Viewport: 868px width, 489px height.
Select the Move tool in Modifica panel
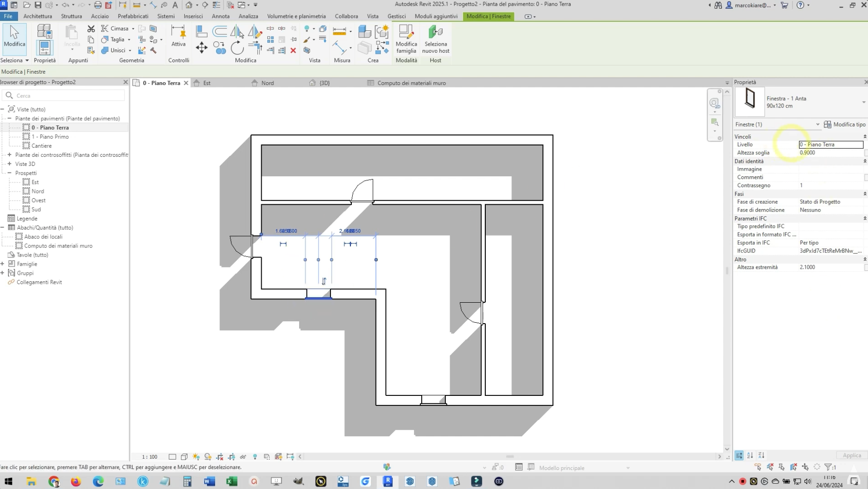point(201,48)
